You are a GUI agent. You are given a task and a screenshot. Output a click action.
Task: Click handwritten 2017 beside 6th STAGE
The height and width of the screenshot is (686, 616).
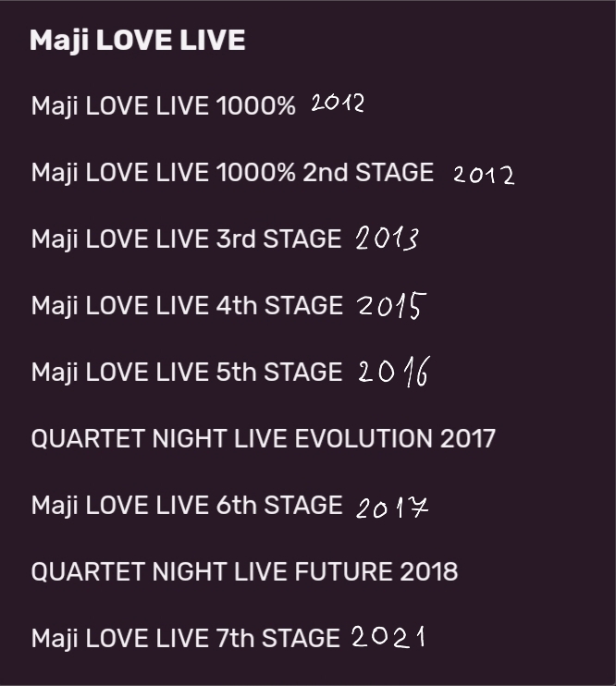click(x=392, y=507)
